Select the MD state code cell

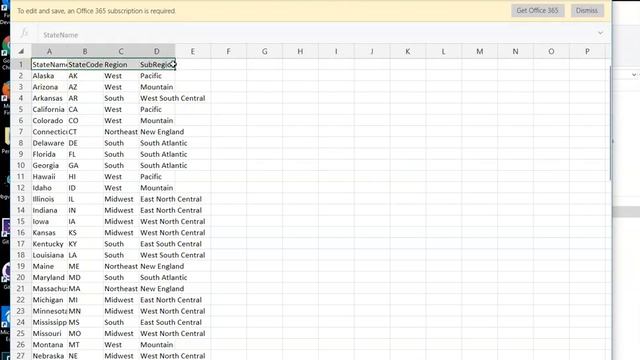(85, 277)
